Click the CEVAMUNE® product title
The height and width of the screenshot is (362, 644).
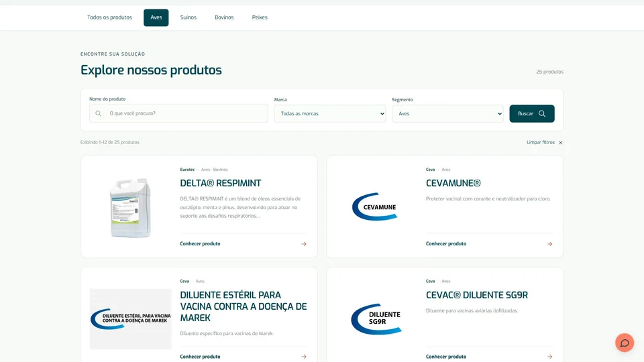point(453,183)
